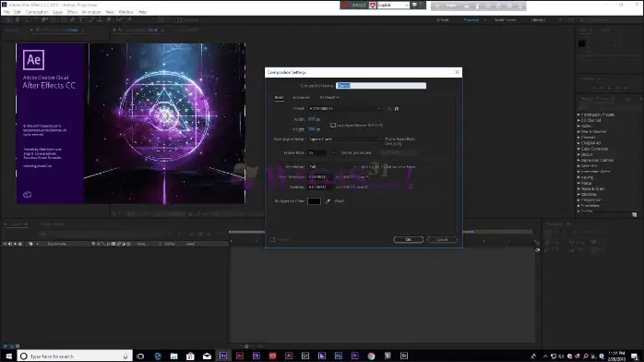
Task: Open Task View from taskbar
Action: tap(140, 356)
